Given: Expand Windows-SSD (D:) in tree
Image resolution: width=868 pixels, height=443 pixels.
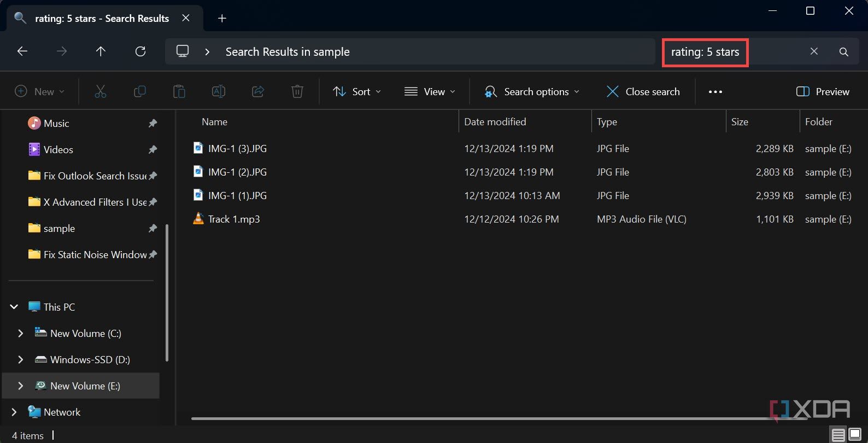Looking at the screenshot, I should (21, 359).
